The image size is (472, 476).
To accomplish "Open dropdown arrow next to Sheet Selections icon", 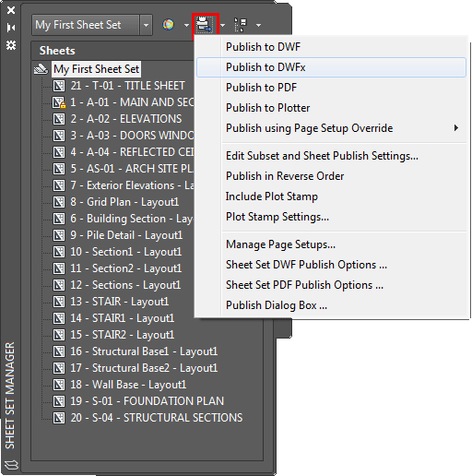I will 259,26.
